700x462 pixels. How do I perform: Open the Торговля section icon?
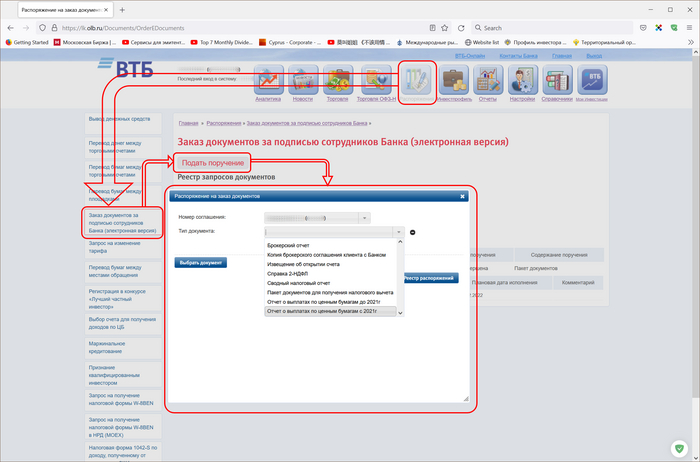tap(338, 80)
